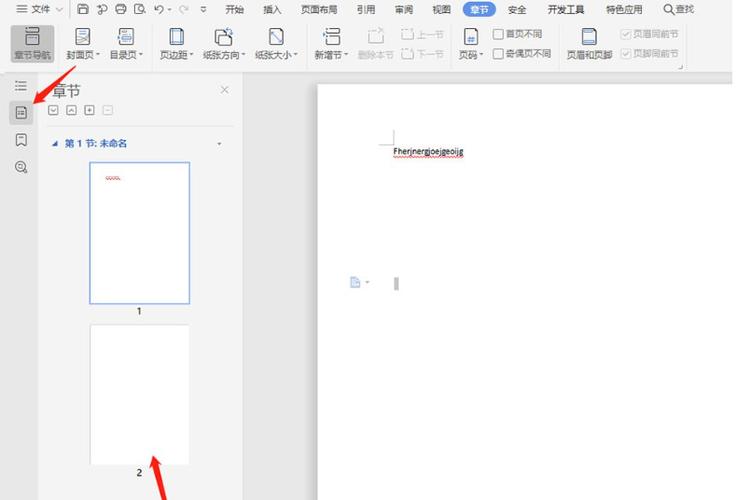751x500 pixels.
Task: Open the section 1 options dropdown arrow
Action: pos(219,144)
